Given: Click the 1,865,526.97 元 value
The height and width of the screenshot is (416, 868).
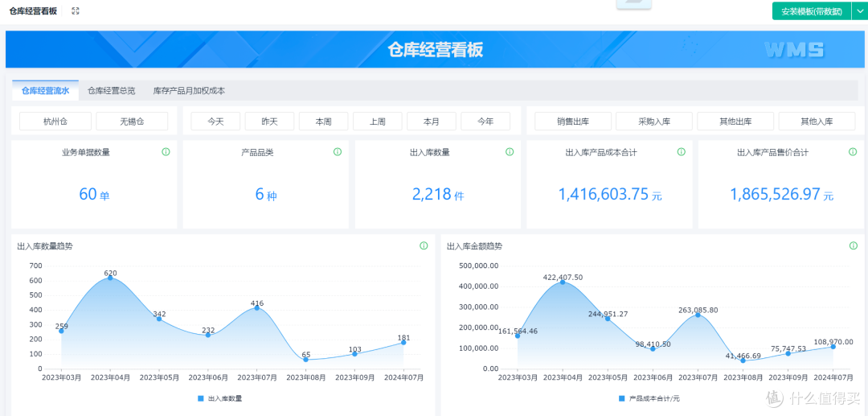Looking at the screenshot, I should tap(782, 194).
